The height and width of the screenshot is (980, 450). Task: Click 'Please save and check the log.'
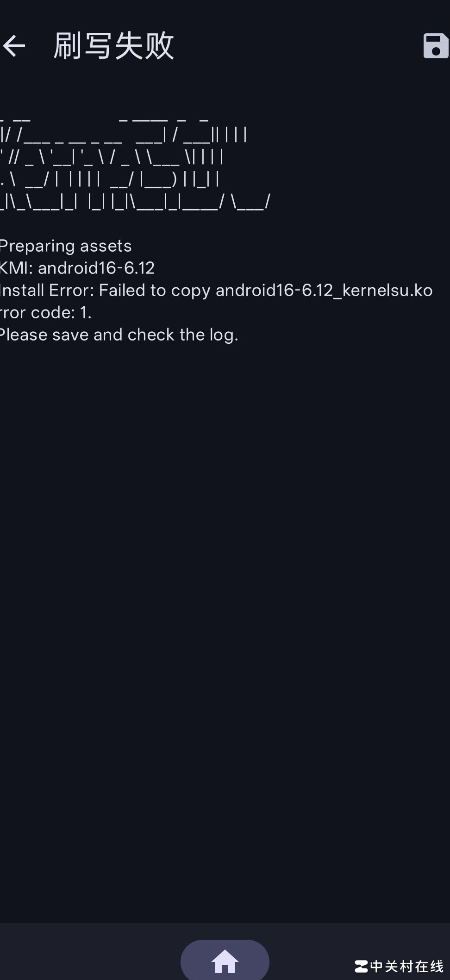(119, 335)
